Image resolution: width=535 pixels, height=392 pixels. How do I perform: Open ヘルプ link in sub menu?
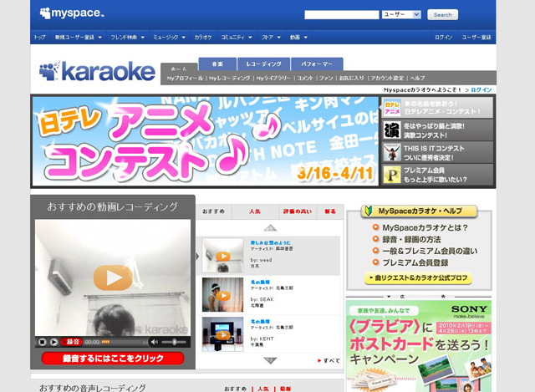click(x=418, y=78)
